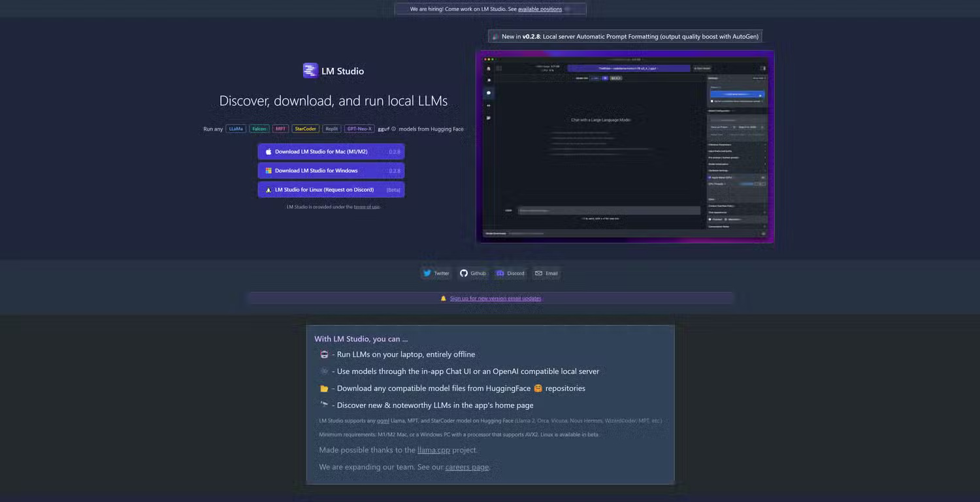Click the Replit model tag

coord(332,129)
